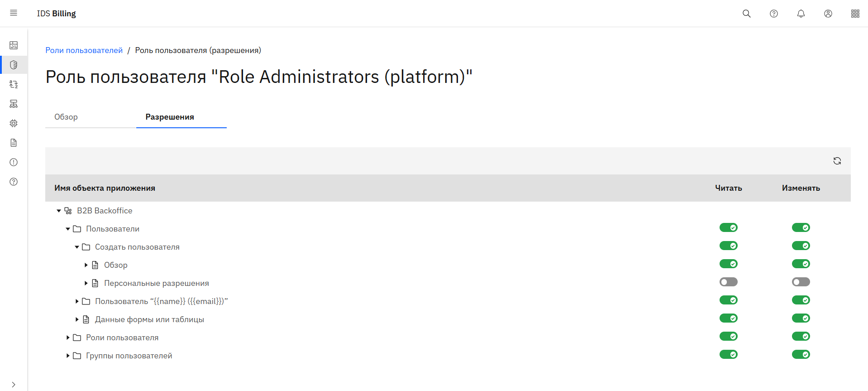Viewport: 868px width, 391px height.
Task: Refresh the permissions table
Action: (837, 161)
